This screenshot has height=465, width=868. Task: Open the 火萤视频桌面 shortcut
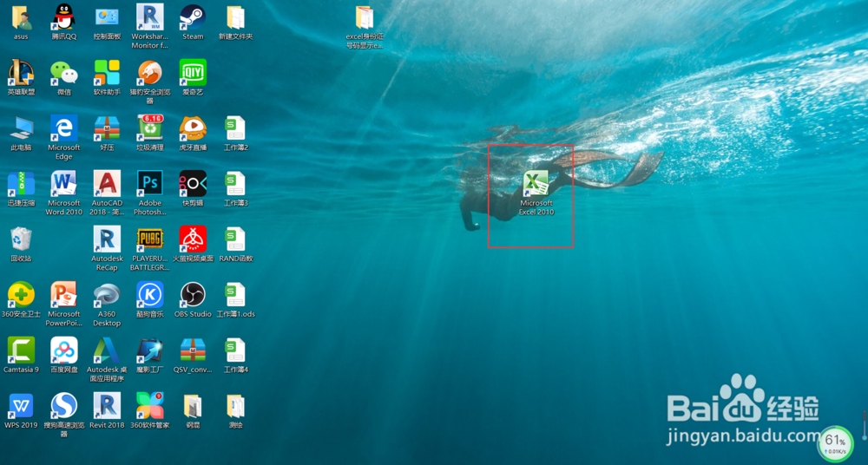point(193,244)
